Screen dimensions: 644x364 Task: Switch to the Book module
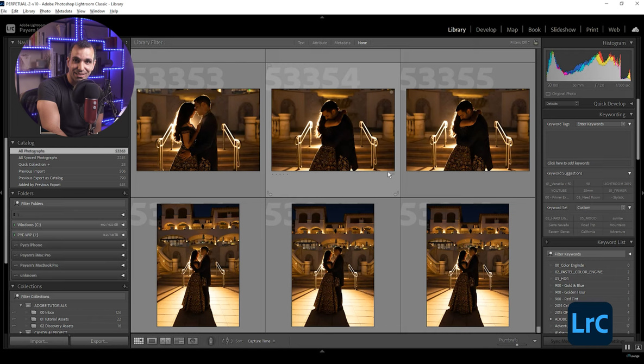coord(534,29)
